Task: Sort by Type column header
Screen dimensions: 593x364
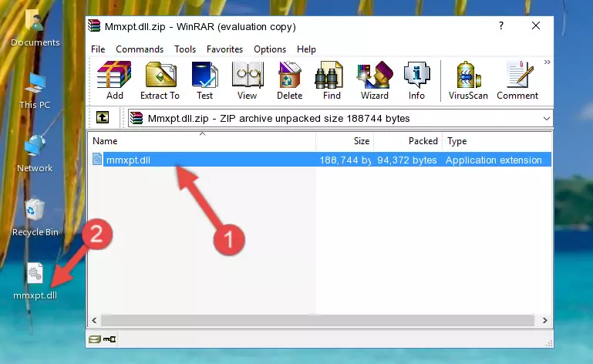Action: (x=497, y=141)
